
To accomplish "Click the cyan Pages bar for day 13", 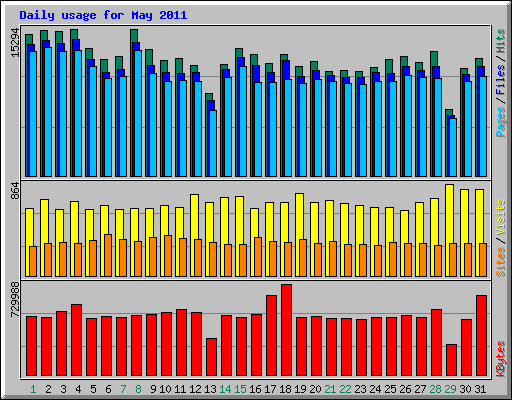I will (213, 143).
